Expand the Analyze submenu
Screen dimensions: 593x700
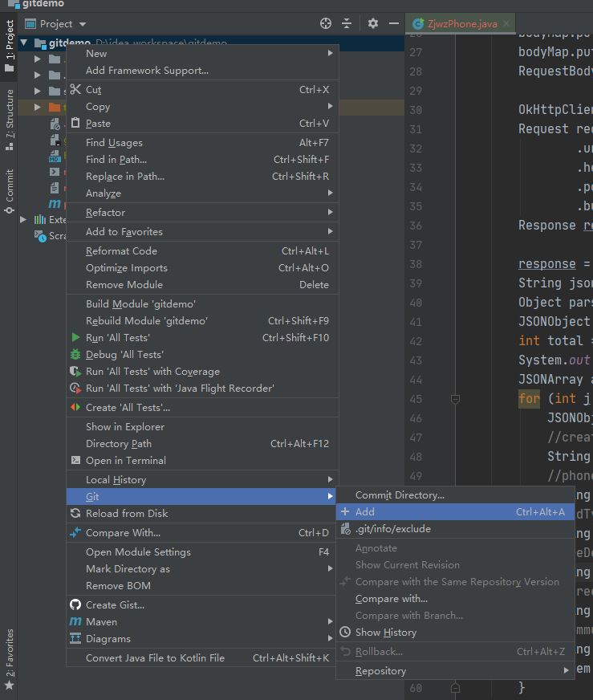(x=202, y=193)
